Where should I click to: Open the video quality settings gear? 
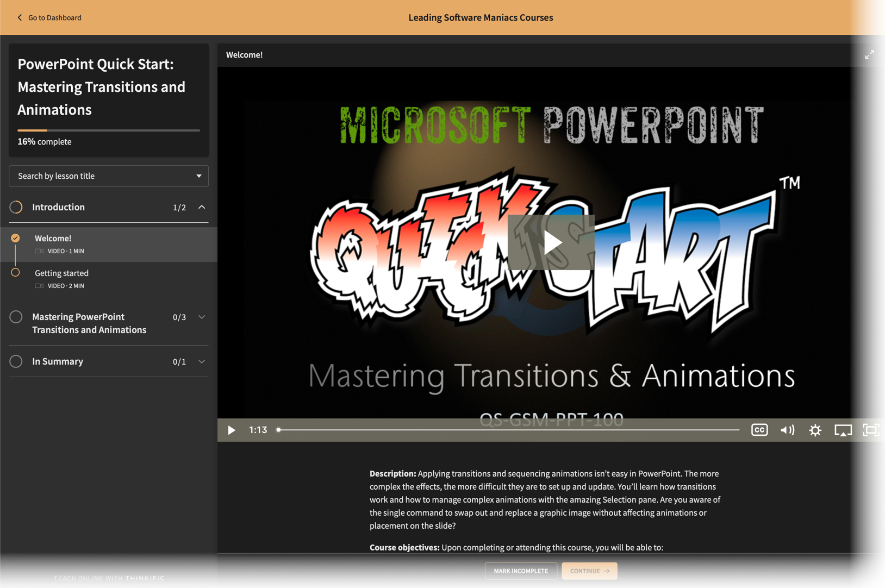coord(815,430)
